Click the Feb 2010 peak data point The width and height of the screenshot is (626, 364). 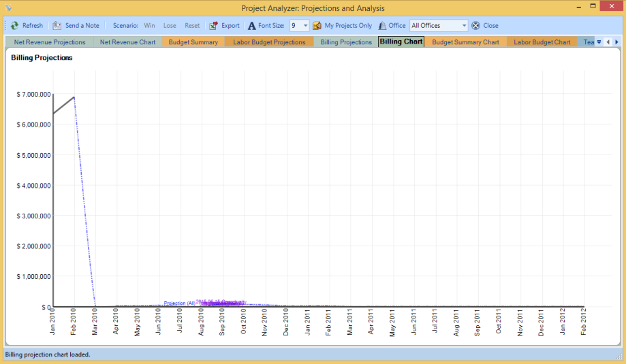point(74,97)
